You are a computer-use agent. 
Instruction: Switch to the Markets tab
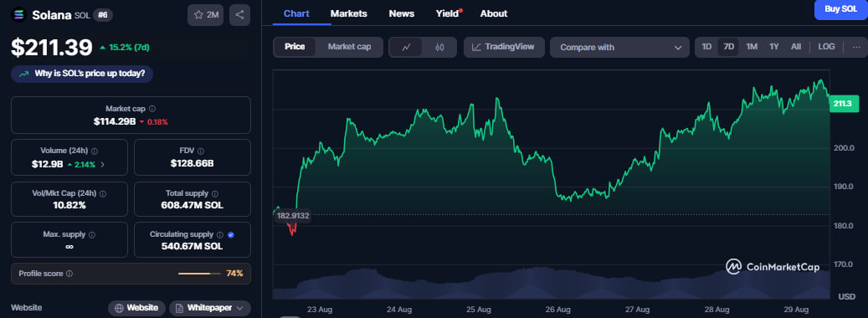(x=349, y=13)
